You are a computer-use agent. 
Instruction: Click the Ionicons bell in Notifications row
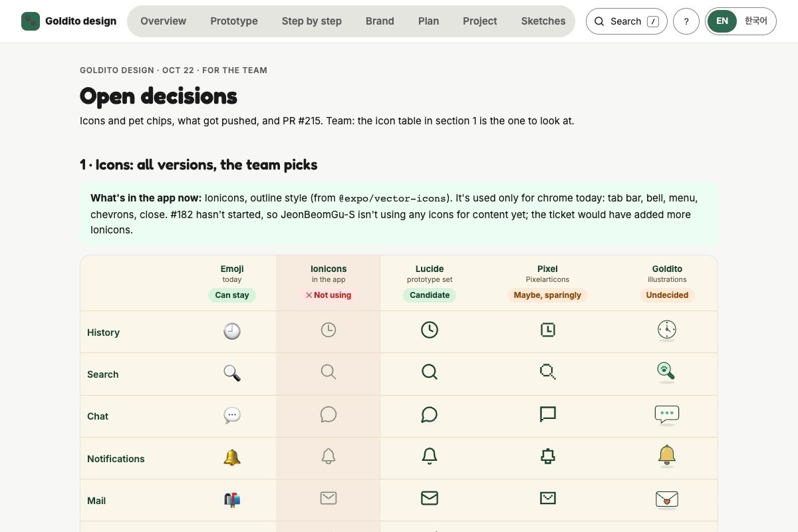pos(329,456)
